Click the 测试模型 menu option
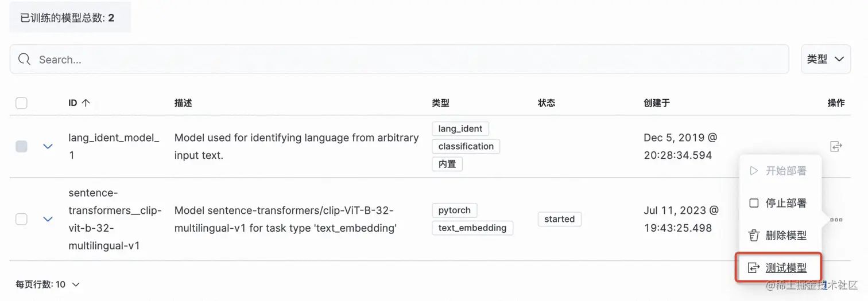 click(785, 268)
